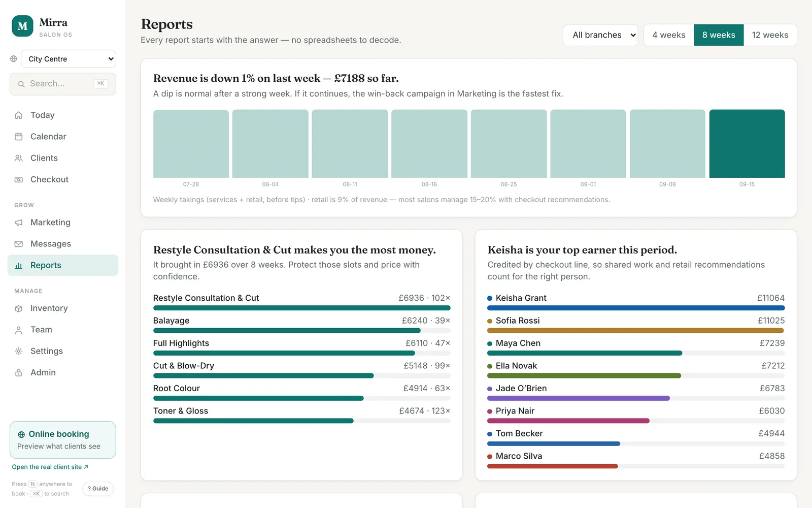This screenshot has width=812, height=508.
Task: Click the Mirra logo icon
Action: (22, 26)
